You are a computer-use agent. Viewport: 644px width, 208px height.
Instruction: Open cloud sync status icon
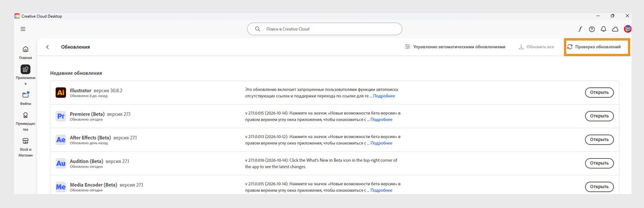[615, 29]
